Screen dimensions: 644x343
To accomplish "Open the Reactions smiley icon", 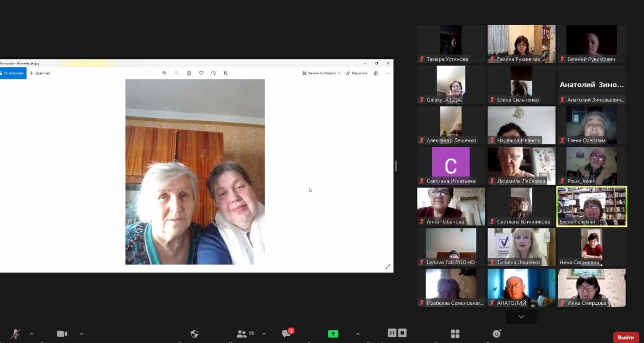I will [x=497, y=333].
